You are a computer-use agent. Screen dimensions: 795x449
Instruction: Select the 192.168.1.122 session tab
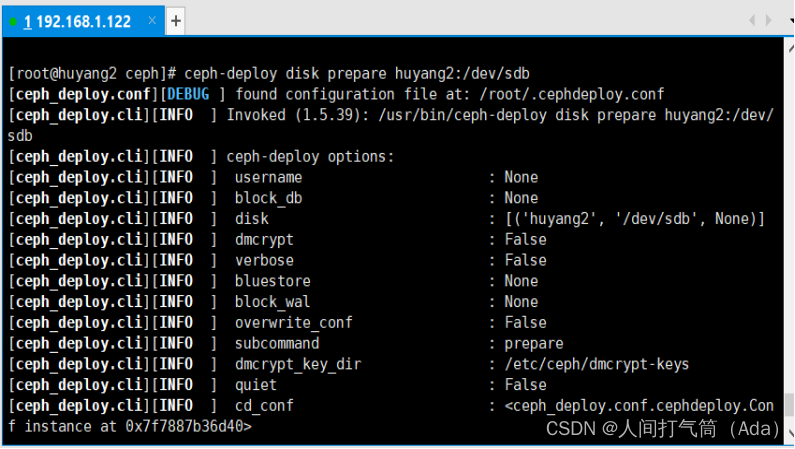click(83, 21)
